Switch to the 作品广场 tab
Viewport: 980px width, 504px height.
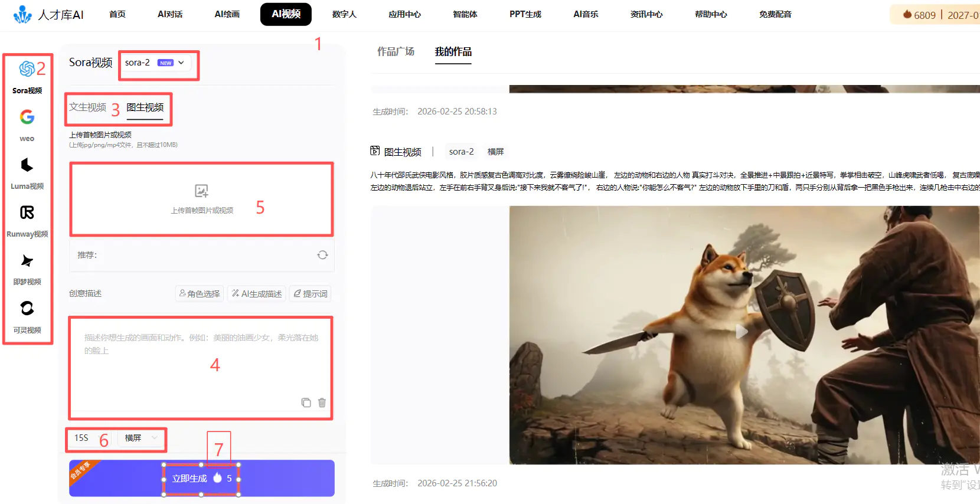tap(396, 52)
